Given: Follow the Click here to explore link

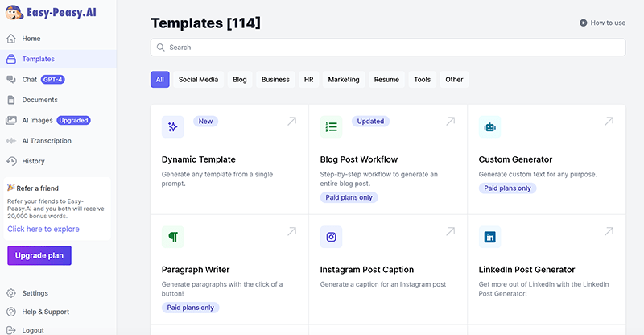Looking at the screenshot, I should click(x=43, y=229).
